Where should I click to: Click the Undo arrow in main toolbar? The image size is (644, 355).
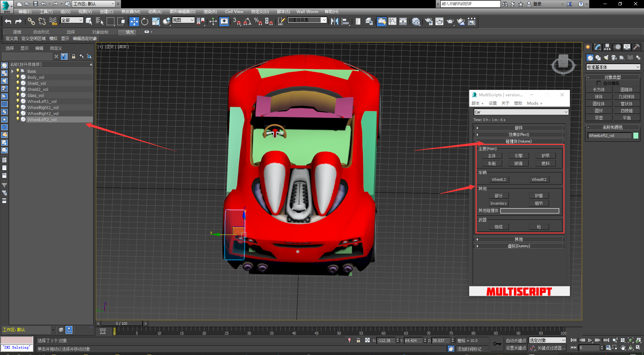8,21
